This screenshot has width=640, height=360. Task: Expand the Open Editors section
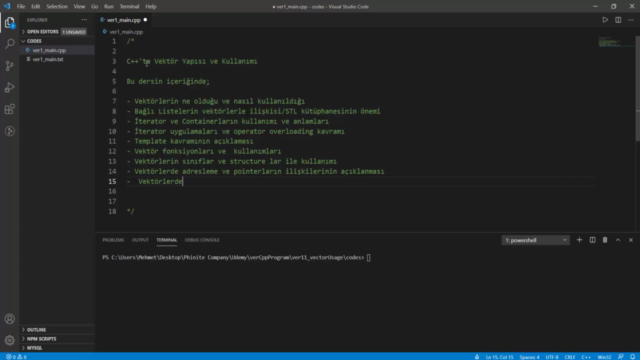click(42, 32)
